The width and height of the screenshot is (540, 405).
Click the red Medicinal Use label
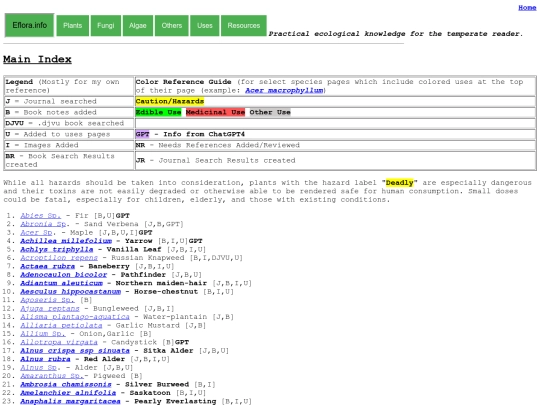tap(215, 112)
